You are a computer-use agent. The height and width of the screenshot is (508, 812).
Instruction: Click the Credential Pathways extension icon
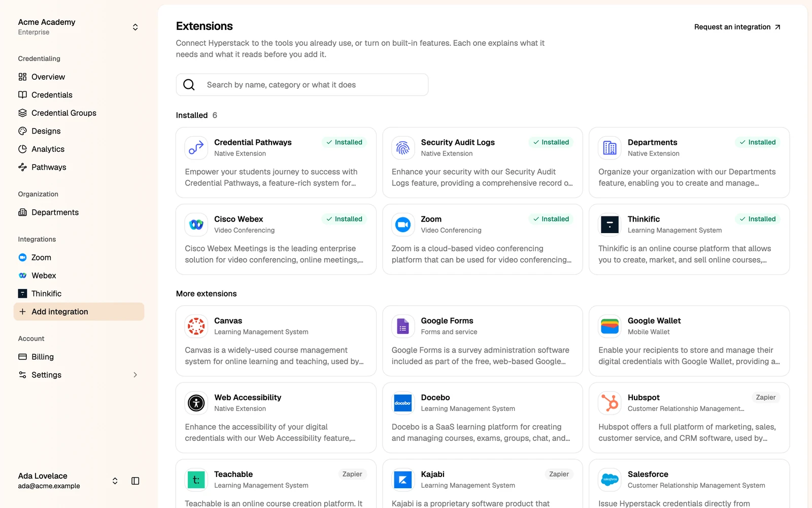pos(196,148)
